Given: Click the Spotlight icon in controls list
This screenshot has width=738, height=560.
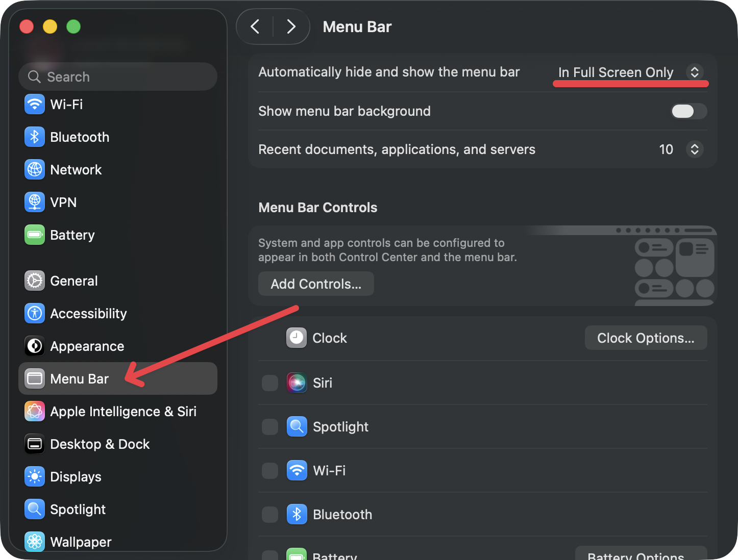Looking at the screenshot, I should coord(297,426).
